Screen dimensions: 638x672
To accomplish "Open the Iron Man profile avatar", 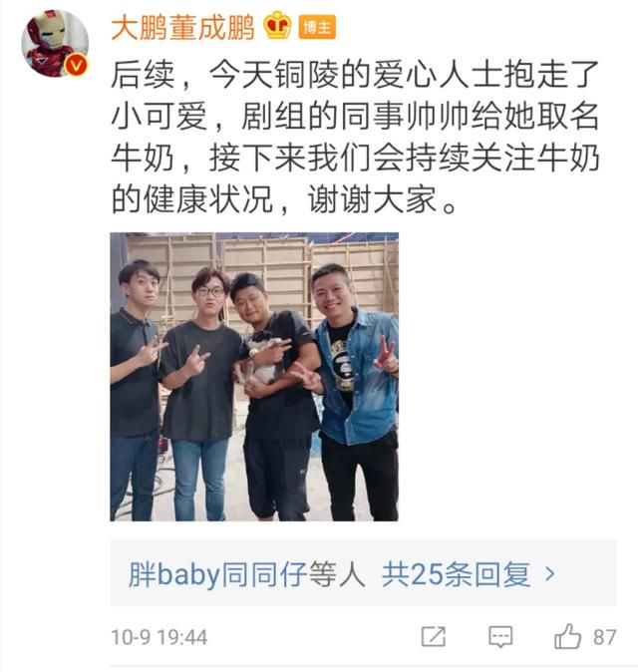I will coord(55,43).
